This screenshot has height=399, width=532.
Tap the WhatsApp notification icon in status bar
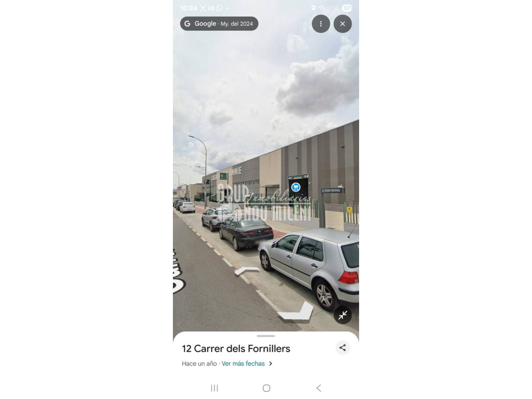coord(219,8)
